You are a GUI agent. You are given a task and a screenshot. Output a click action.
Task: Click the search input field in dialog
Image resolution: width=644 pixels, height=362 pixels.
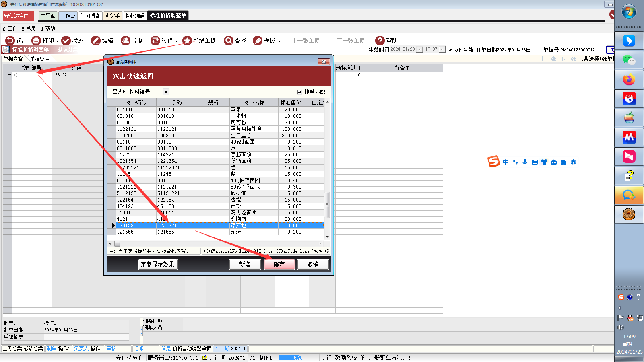click(x=223, y=92)
